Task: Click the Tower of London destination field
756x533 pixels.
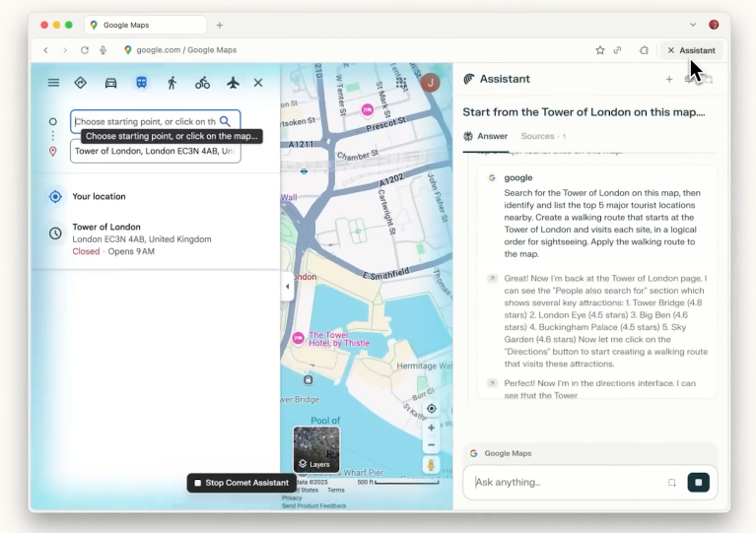Action: (x=156, y=152)
